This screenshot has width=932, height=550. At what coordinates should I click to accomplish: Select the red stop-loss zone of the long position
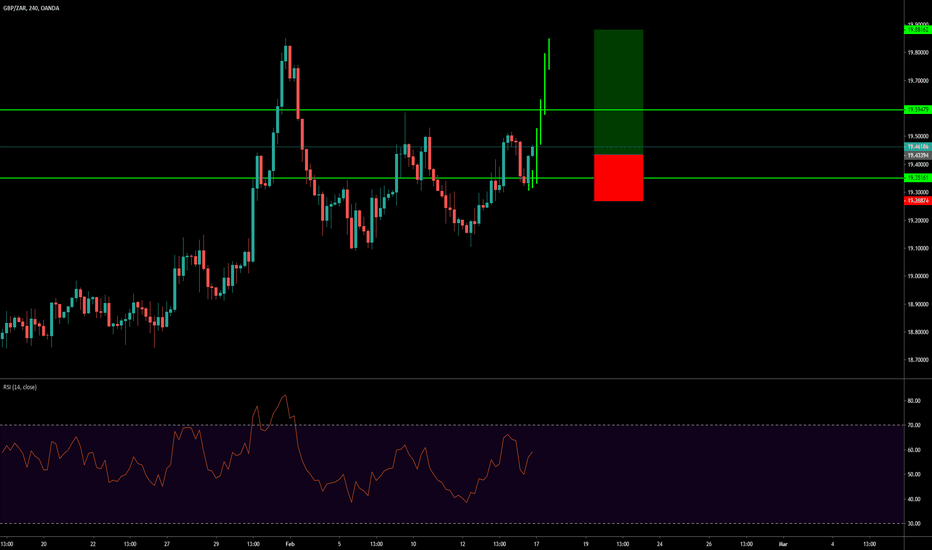[x=618, y=178]
